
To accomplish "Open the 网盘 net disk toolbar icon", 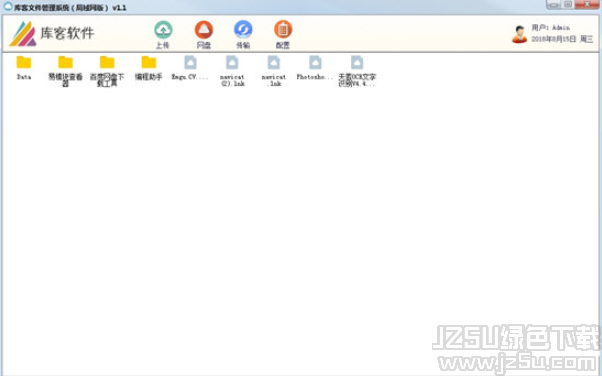I will click(x=204, y=30).
